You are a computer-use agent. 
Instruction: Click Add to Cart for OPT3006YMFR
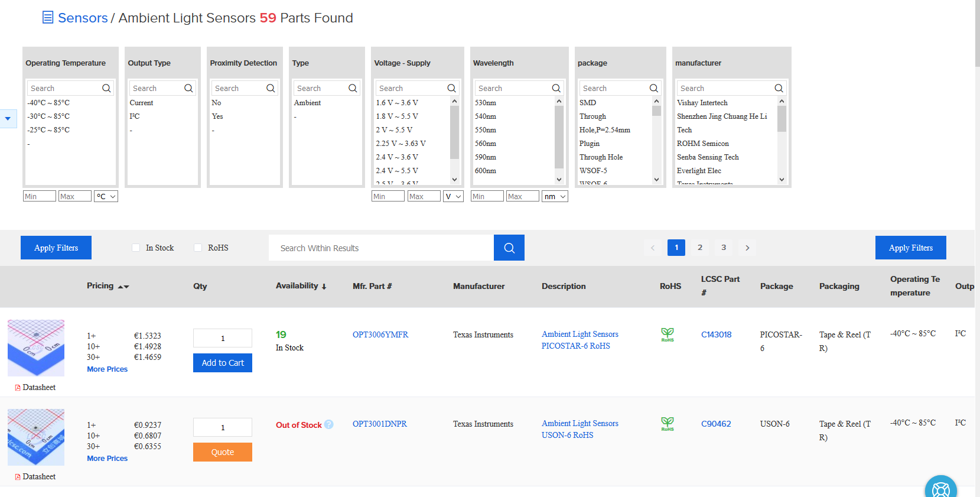pyautogui.click(x=223, y=363)
